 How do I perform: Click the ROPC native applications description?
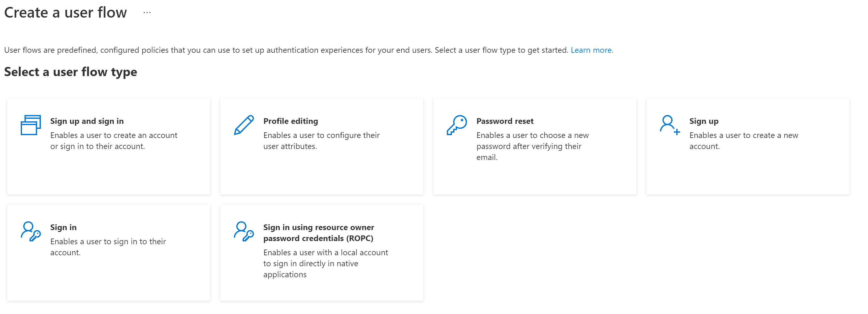pyautogui.click(x=325, y=263)
